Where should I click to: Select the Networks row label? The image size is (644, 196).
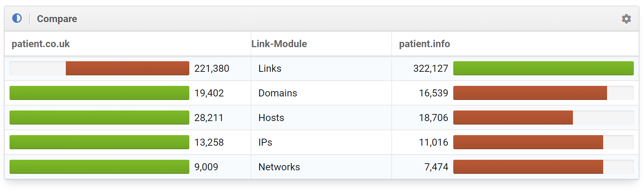click(279, 167)
